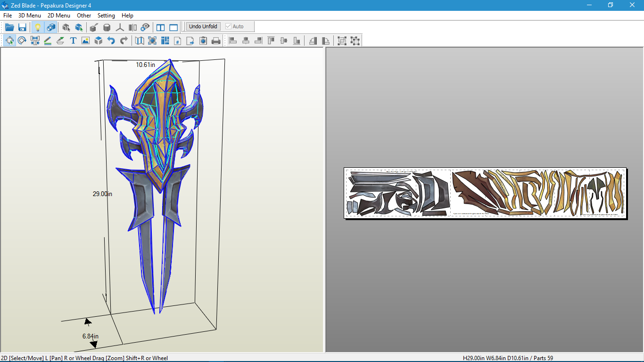Align selected parts to bottom edge

(x=297, y=41)
